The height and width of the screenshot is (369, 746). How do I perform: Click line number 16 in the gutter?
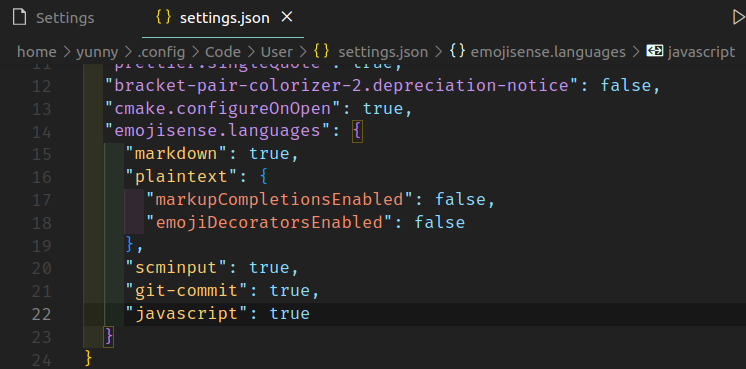coord(42,177)
